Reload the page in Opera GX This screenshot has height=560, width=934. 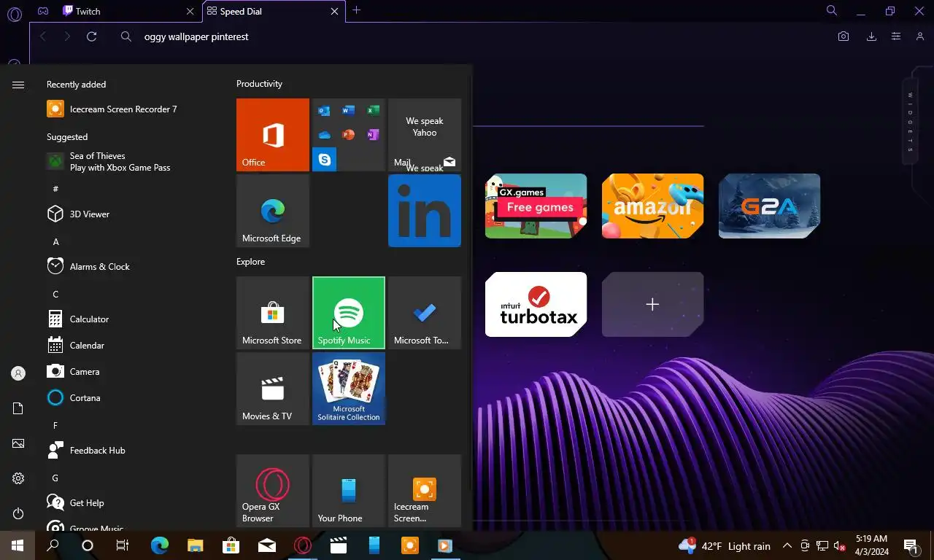tap(91, 36)
